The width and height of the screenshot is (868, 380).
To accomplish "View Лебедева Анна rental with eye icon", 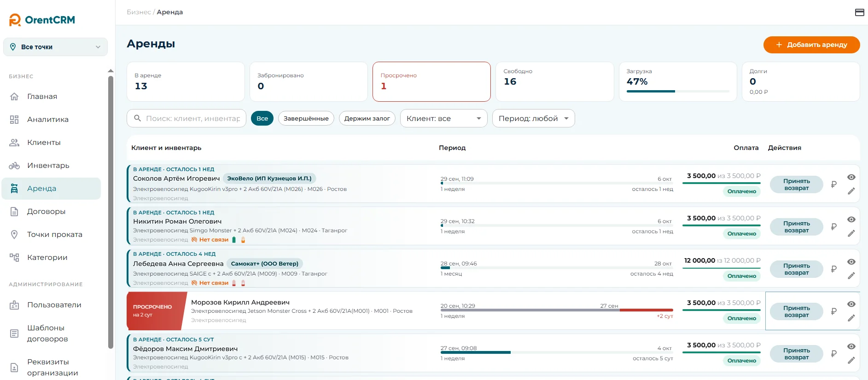I will [851, 262].
